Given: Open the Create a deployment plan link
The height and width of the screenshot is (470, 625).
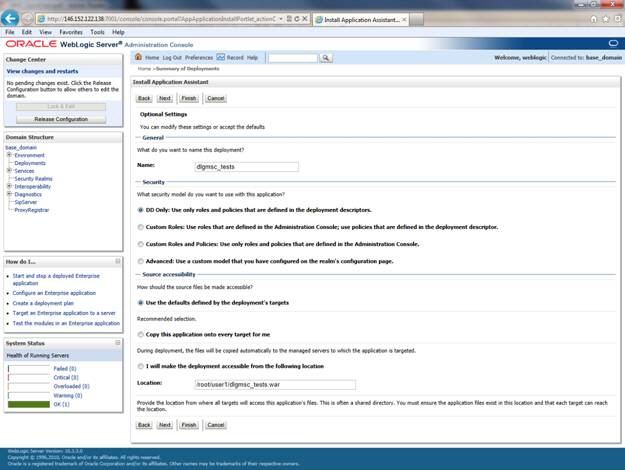Looking at the screenshot, I should tap(45, 303).
